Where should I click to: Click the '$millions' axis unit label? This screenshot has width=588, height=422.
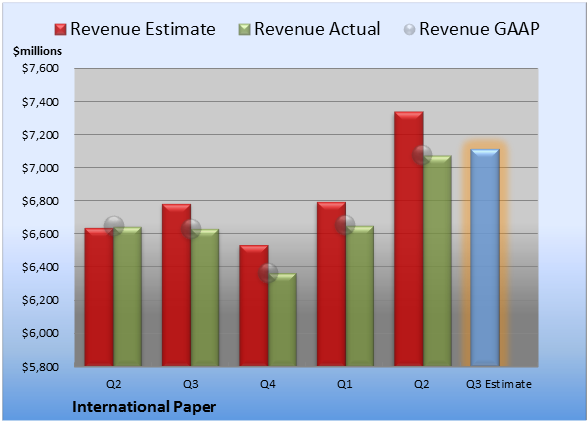point(37,51)
